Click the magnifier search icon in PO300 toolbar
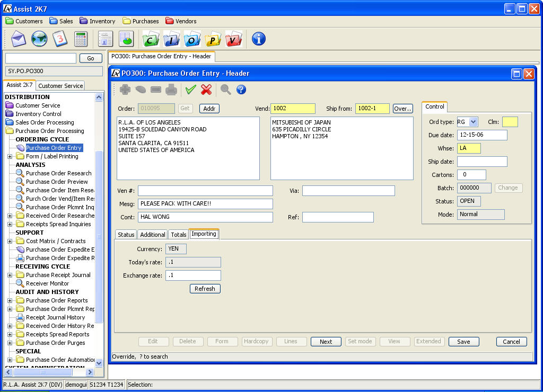The width and height of the screenshot is (543, 392). point(226,90)
